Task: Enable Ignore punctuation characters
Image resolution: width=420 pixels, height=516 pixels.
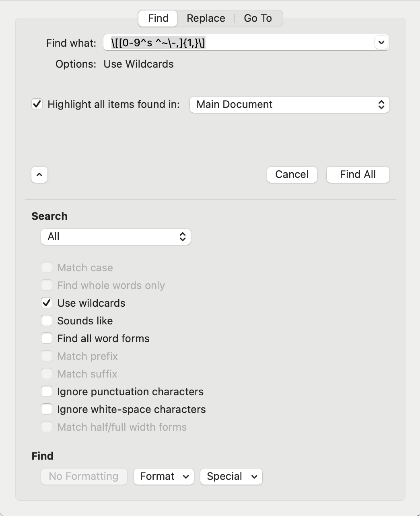Action: coord(47,391)
